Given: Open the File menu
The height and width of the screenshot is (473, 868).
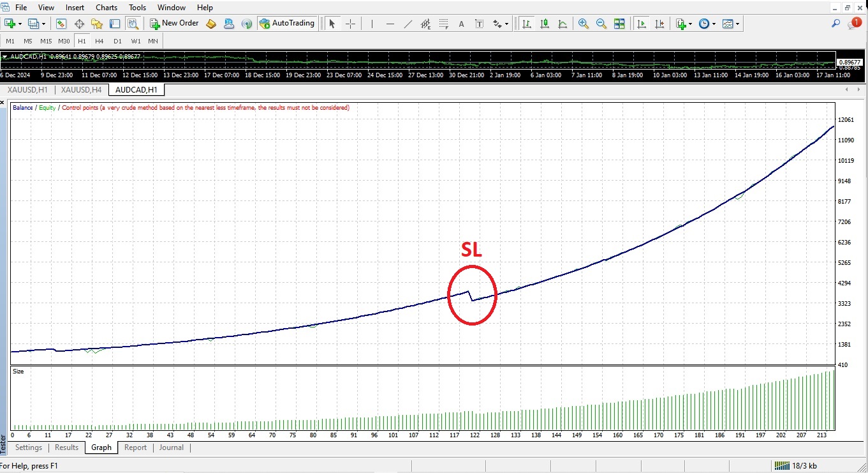Looking at the screenshot, I should point(20,8).
